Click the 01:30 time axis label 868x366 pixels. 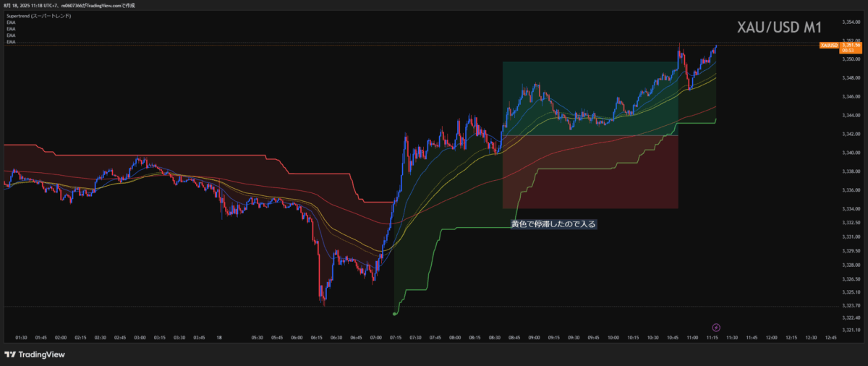[x=21, y=338]
